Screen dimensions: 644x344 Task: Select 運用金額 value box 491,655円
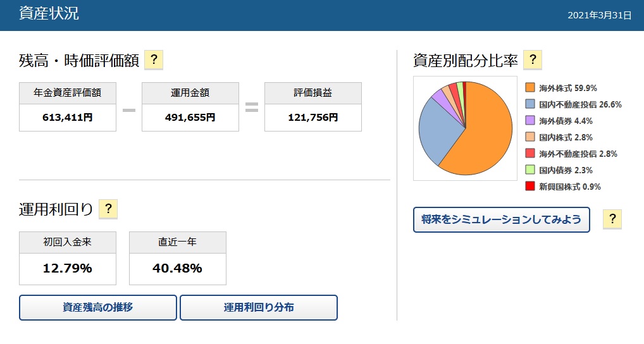pyautogui.click(x=190, y=118)
